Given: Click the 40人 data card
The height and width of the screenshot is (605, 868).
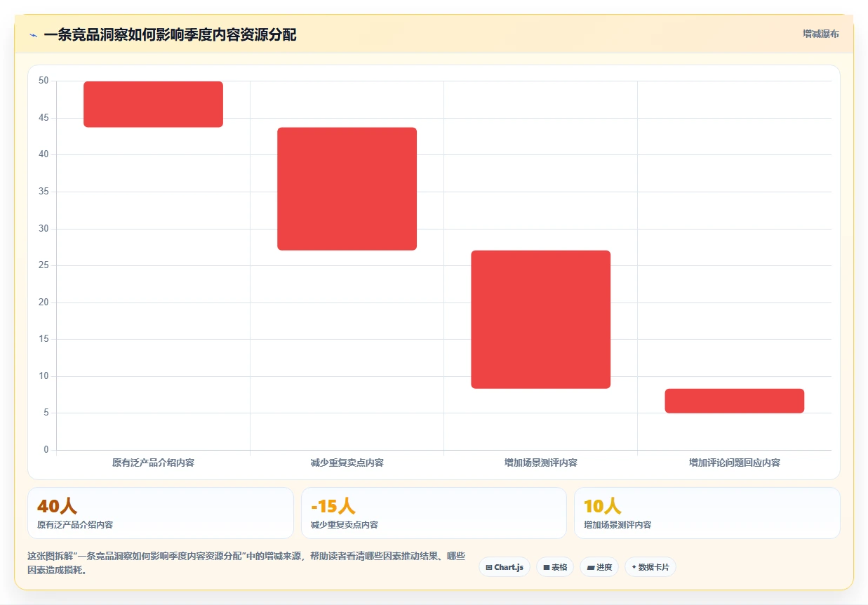Looking at the screenshot, I should click(x=160, y=513).
